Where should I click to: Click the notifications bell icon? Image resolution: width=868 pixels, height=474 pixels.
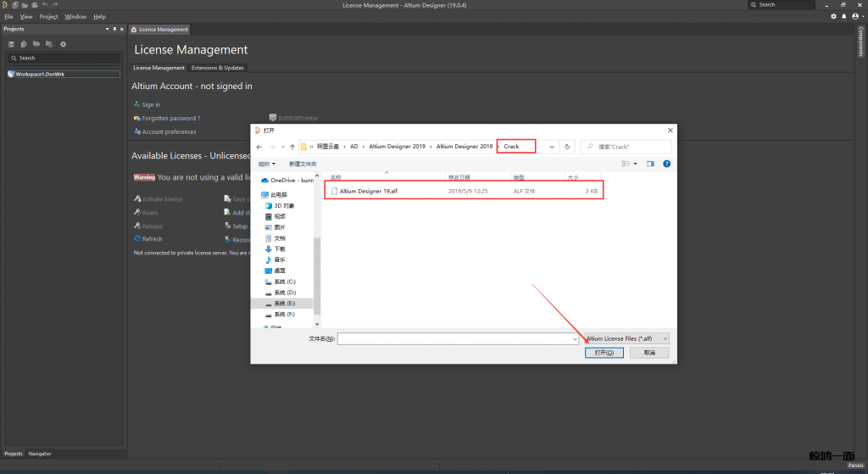click(843, 16)
